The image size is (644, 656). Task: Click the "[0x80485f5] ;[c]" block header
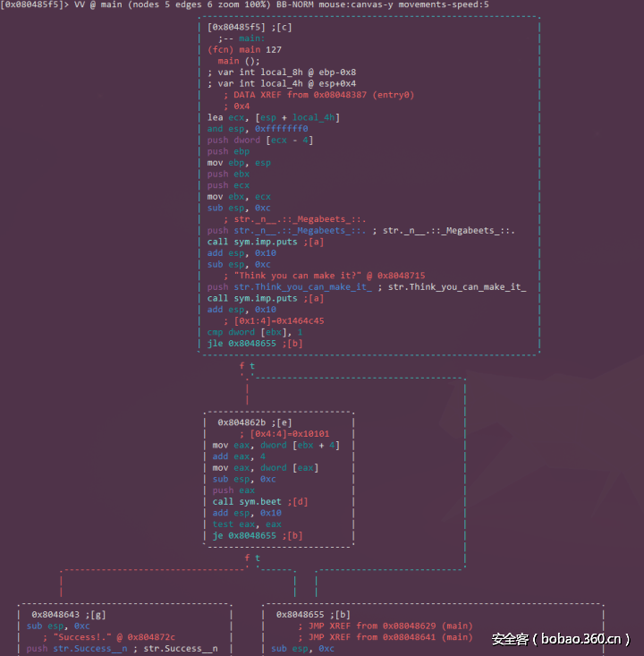(x=250, y=27)
